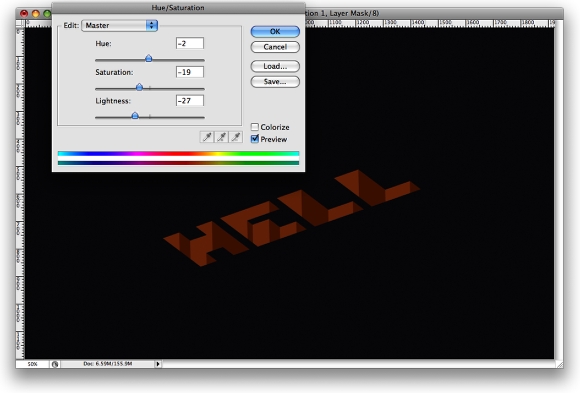Click the Hue value field
Image resolution: width=580 pixels, height=393 pixels.
coord(190,43)
